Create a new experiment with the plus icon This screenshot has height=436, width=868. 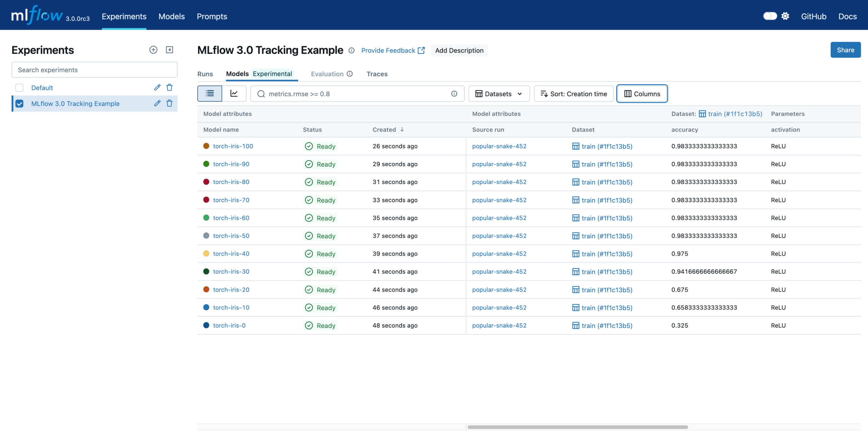point(153,49)
